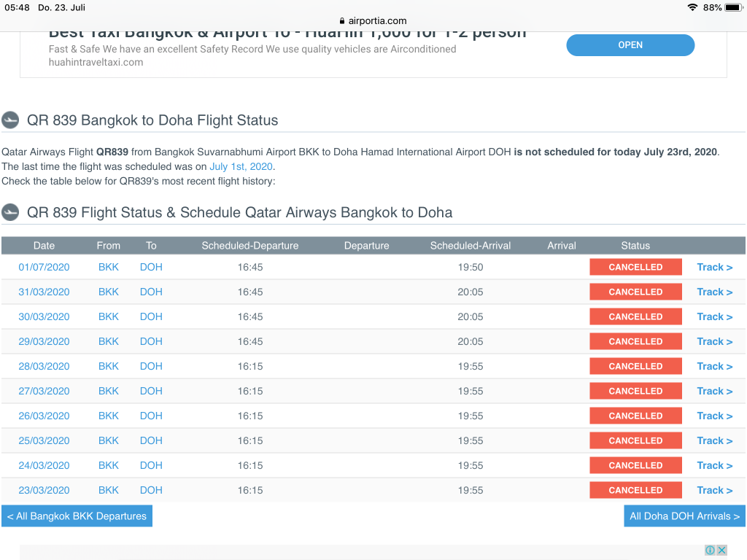Track the 28/03/2020 flight
This screenshot has height=560, width=747.
click(x=715, y=366)
